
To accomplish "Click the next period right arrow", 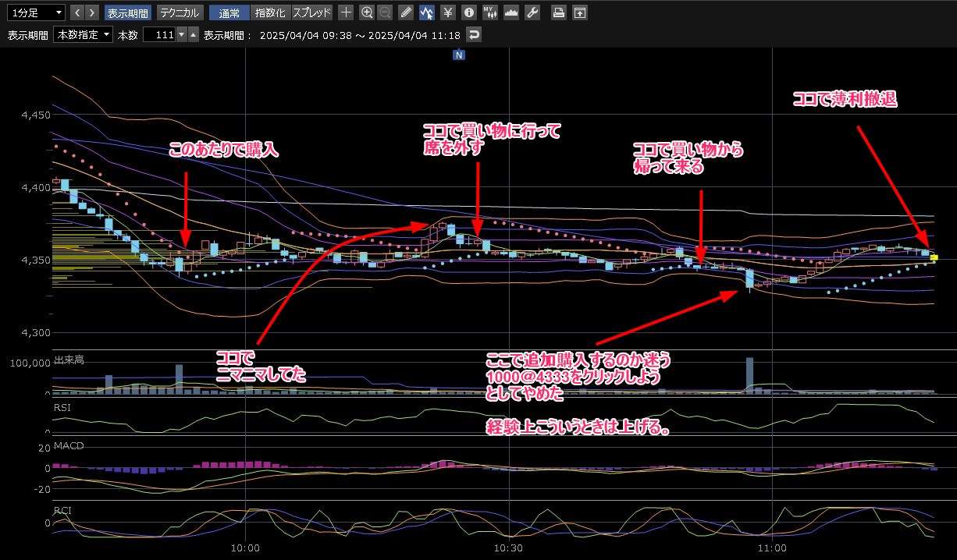I will 92,12.
